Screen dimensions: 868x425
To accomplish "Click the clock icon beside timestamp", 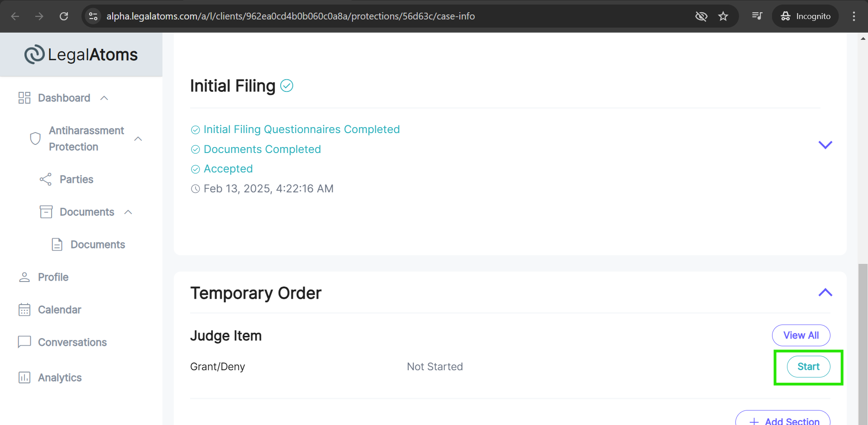I will 196,189.
